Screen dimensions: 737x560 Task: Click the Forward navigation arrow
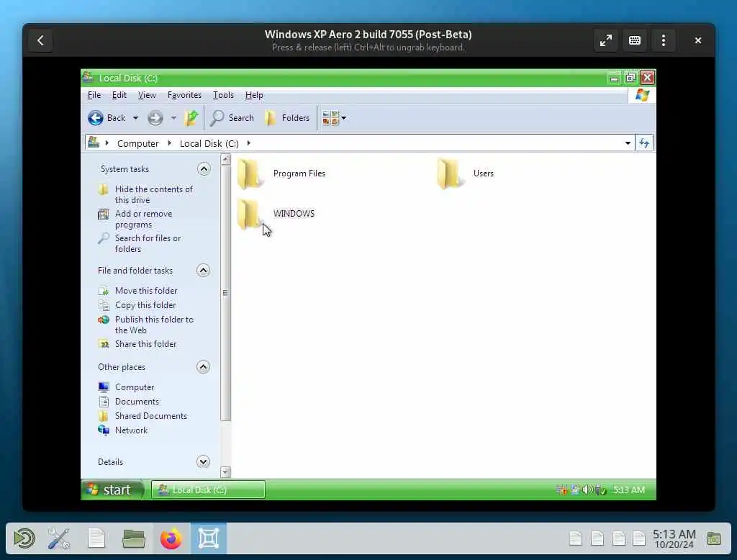tap(155, 118)
